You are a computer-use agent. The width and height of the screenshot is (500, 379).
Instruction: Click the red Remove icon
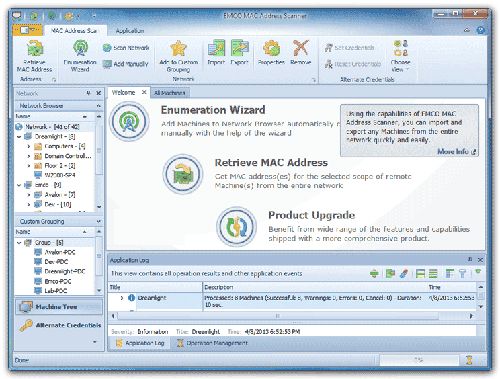point(301,48)
